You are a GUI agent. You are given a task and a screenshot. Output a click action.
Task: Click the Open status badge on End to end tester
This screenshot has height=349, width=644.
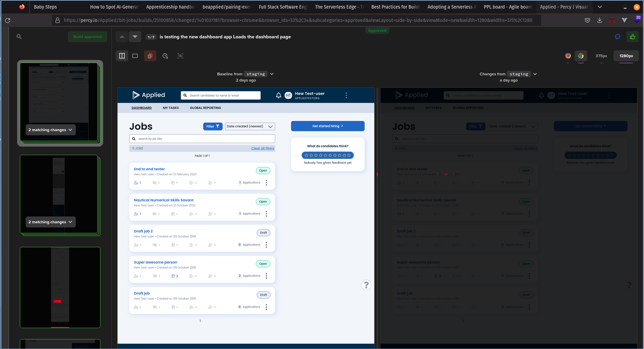pyautogui.click(x=263, y=171)
